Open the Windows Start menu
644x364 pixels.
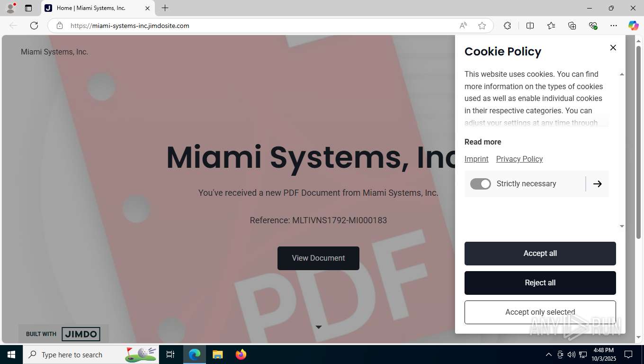(x=11, y=355)
